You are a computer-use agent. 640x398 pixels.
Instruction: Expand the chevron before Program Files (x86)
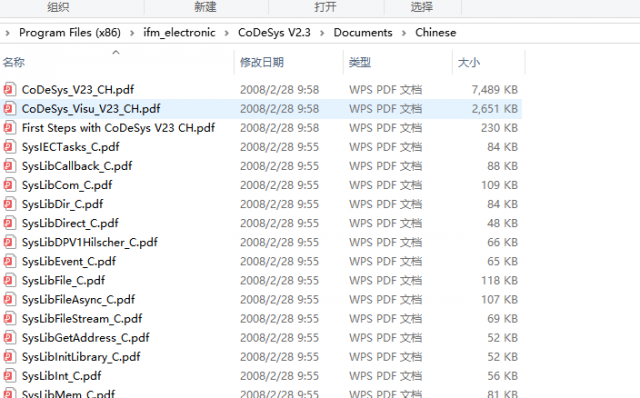click(7, 33)
